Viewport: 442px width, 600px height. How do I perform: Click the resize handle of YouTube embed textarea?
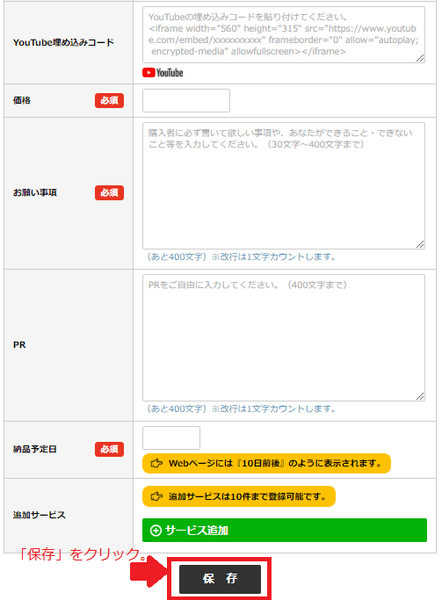420,58
